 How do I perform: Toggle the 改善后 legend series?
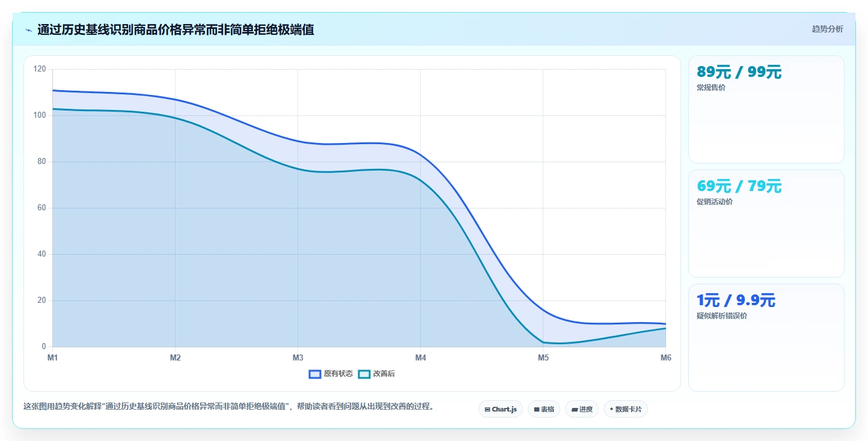tap(377, 374)
